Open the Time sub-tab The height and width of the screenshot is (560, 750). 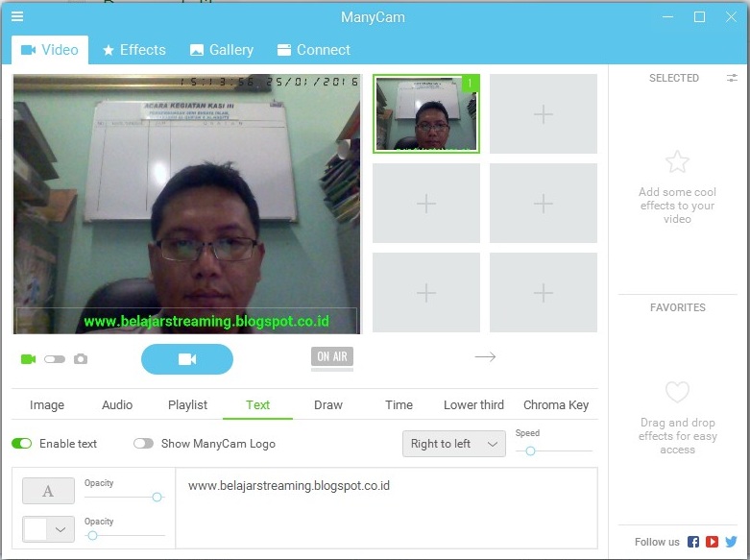click(x=399, y=405)
